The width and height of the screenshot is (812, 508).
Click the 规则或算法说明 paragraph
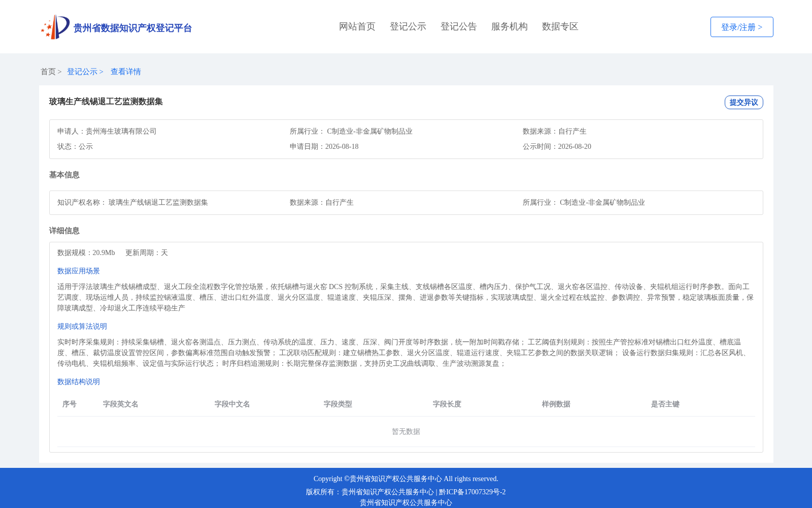(x=403, y=353)
